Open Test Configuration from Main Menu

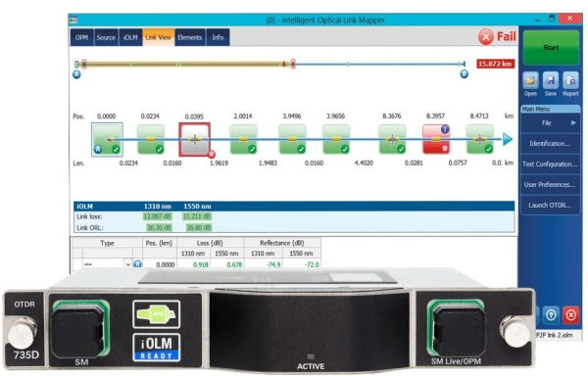[x=550, y=164]
